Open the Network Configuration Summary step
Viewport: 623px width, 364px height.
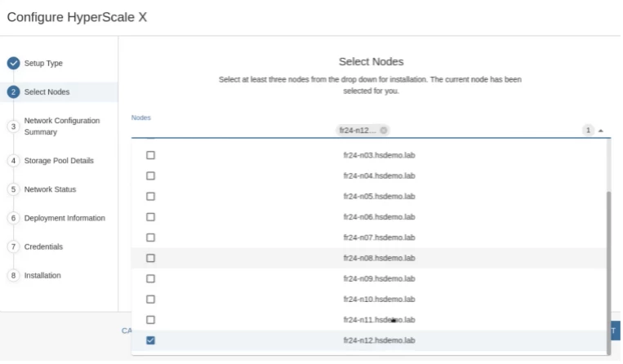pos(62,126)
